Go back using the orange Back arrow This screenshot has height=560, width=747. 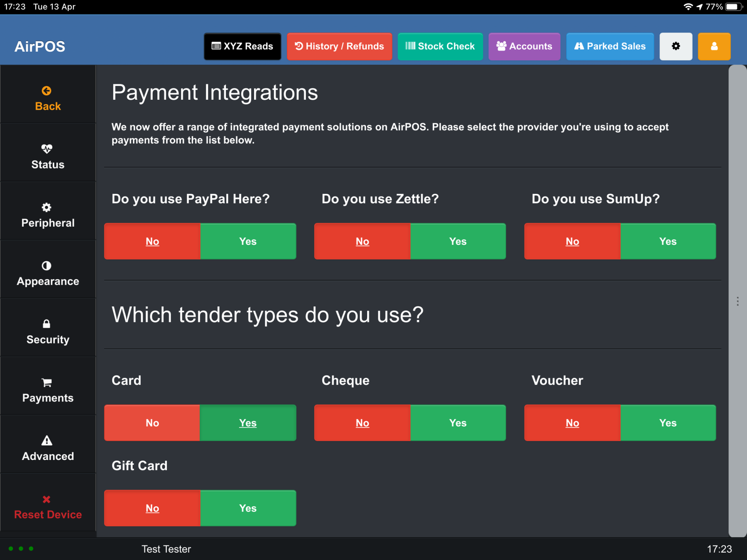click(47, 91)
